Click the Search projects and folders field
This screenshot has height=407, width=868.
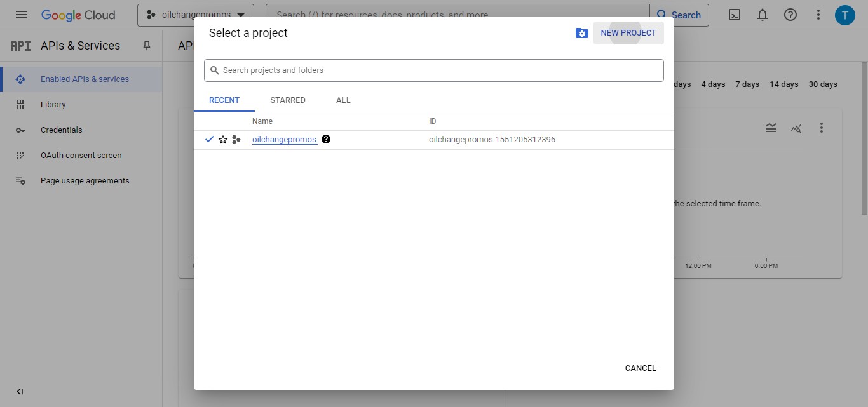click(x=434, y=70)
